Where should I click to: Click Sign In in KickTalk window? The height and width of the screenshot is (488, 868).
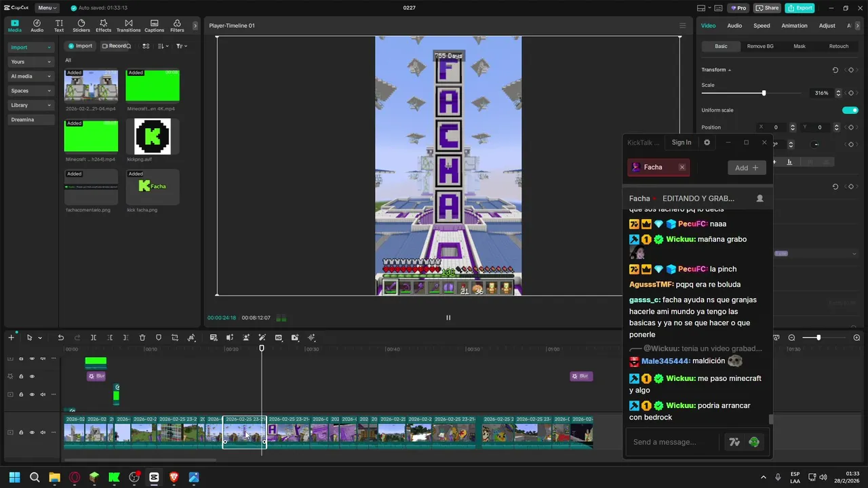681,142
